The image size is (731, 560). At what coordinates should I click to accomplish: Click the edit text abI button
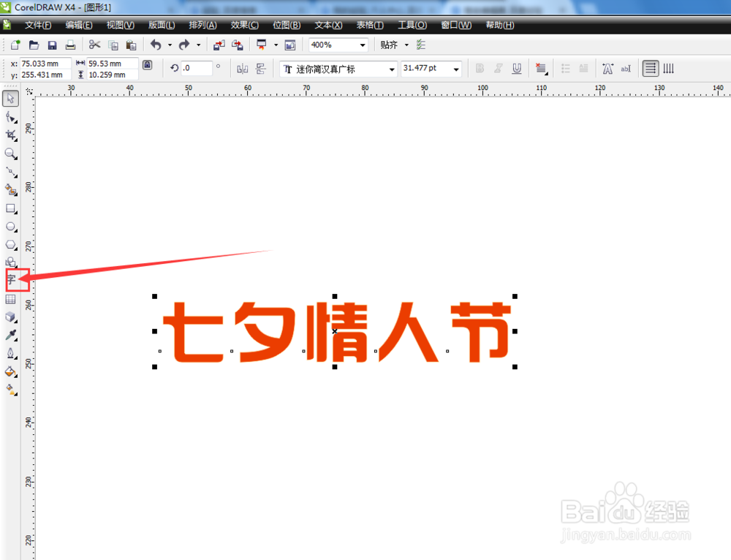626,69
